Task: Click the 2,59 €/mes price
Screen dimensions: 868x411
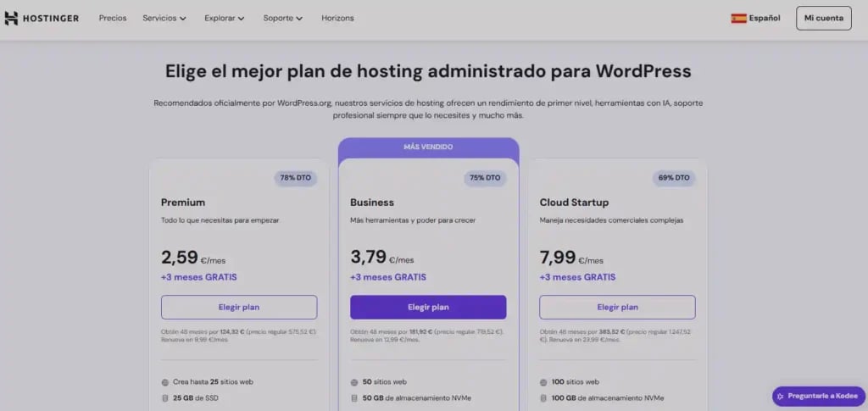Action: click(193, 258)
